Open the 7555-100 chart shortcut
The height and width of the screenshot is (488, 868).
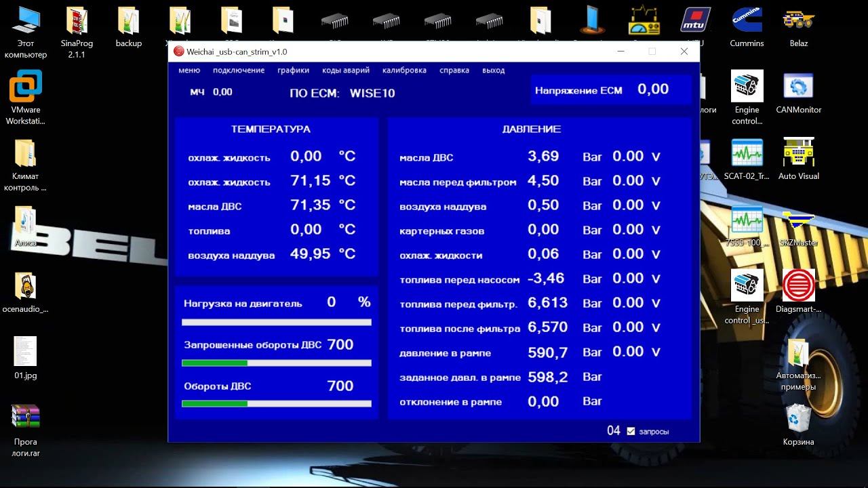747,226
